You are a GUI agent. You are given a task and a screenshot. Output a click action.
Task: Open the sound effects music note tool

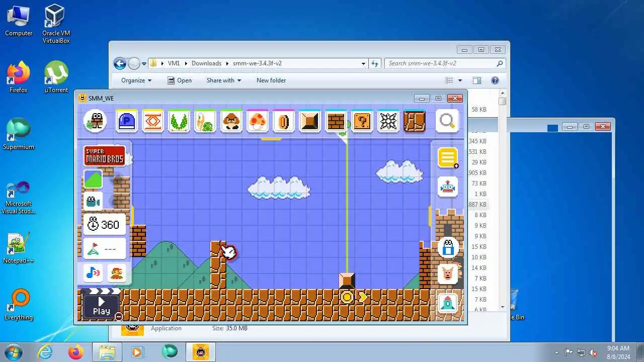[93, 273]
